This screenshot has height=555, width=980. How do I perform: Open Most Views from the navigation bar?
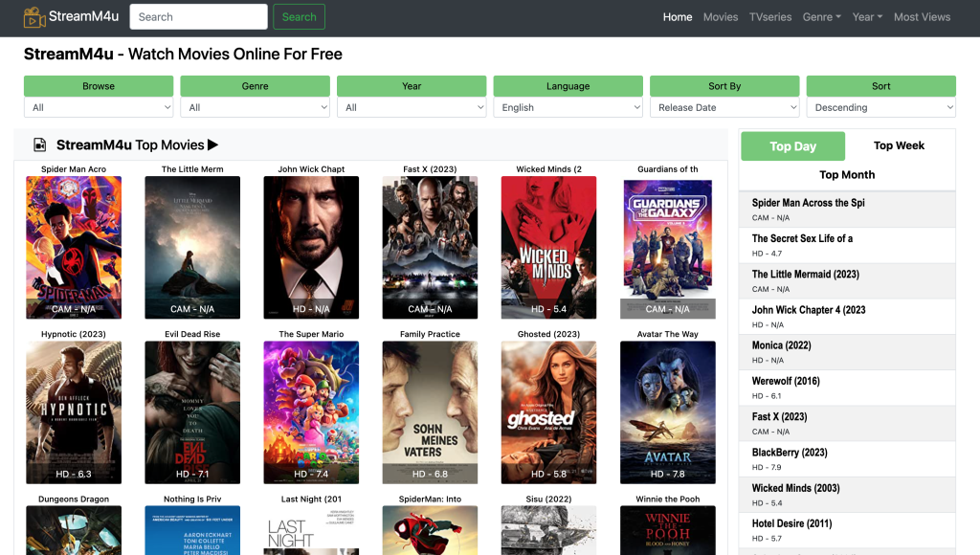click(x=922, y=16)
